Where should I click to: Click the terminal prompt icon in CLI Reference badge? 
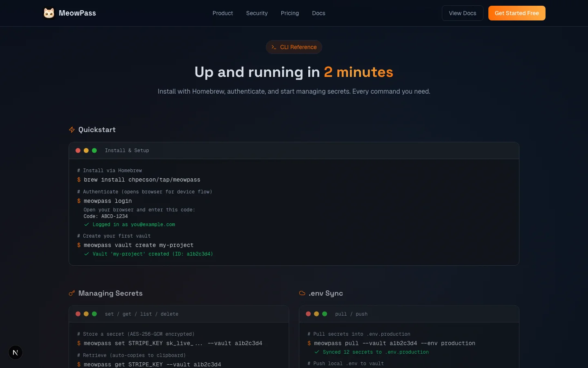(x=274, y=47)
